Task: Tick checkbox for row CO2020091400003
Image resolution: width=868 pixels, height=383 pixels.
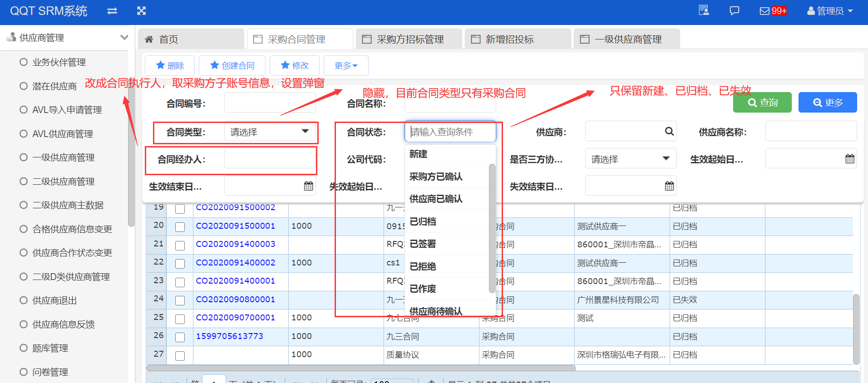Action: [x=180, y=246]
